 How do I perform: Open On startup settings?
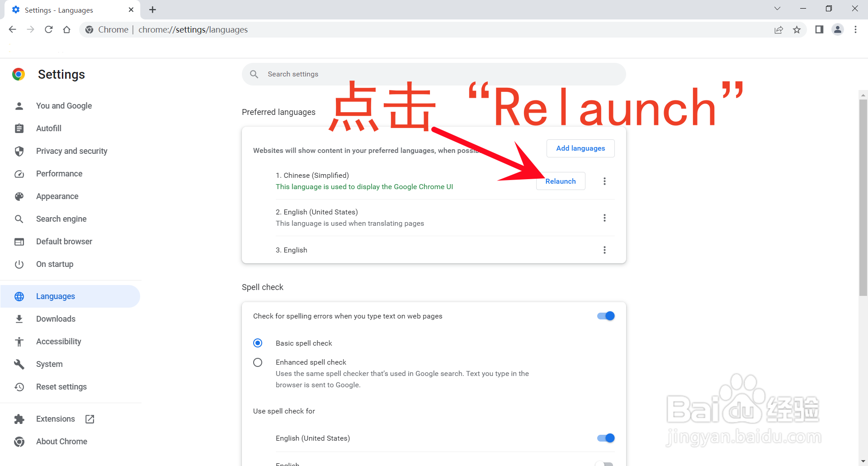coord(70,264)
